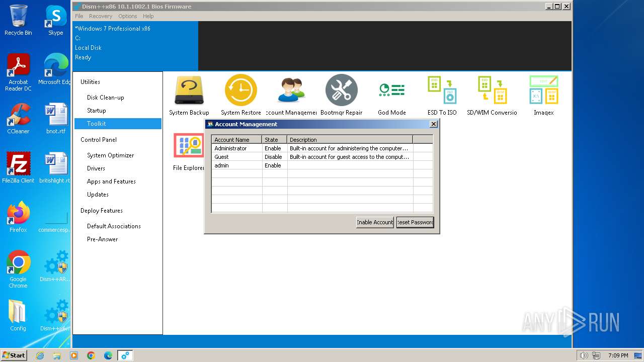
Task: Open the System Backup tool
Action: pyautogui.click(x=189, y=95)
